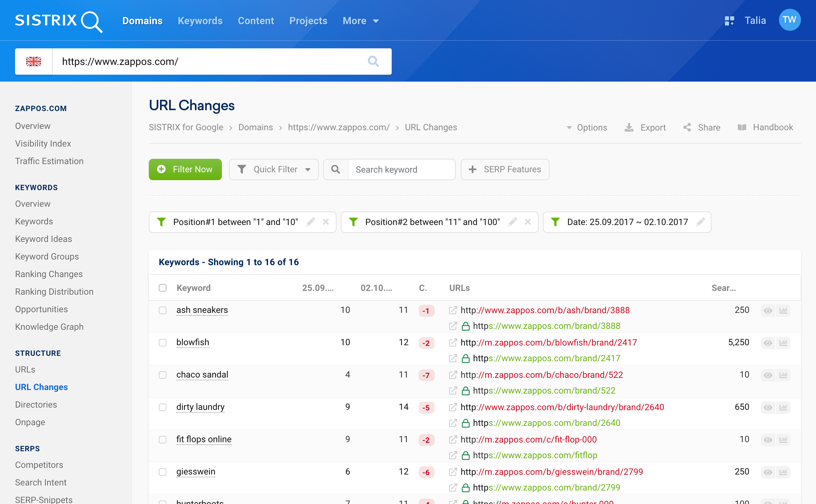This screenshot has width=816, height=504.
Task: Edit the Date filter with pencil icon
Action: (701, 222)
